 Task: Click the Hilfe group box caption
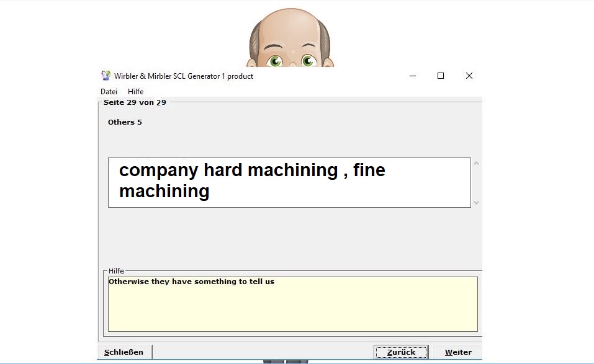pos(116,271)
